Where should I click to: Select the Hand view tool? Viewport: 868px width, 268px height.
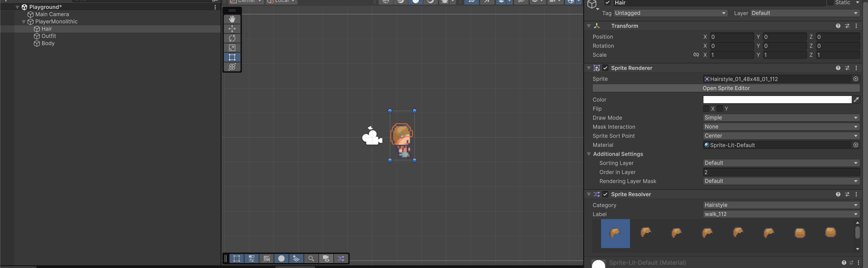[x=232, y=19]
